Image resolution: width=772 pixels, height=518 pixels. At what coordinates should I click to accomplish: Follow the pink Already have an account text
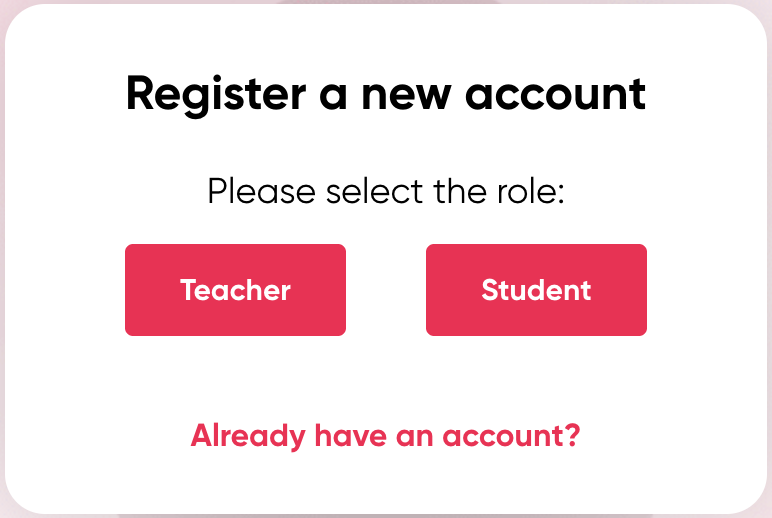pyautogui.click(x=386, y=436)
